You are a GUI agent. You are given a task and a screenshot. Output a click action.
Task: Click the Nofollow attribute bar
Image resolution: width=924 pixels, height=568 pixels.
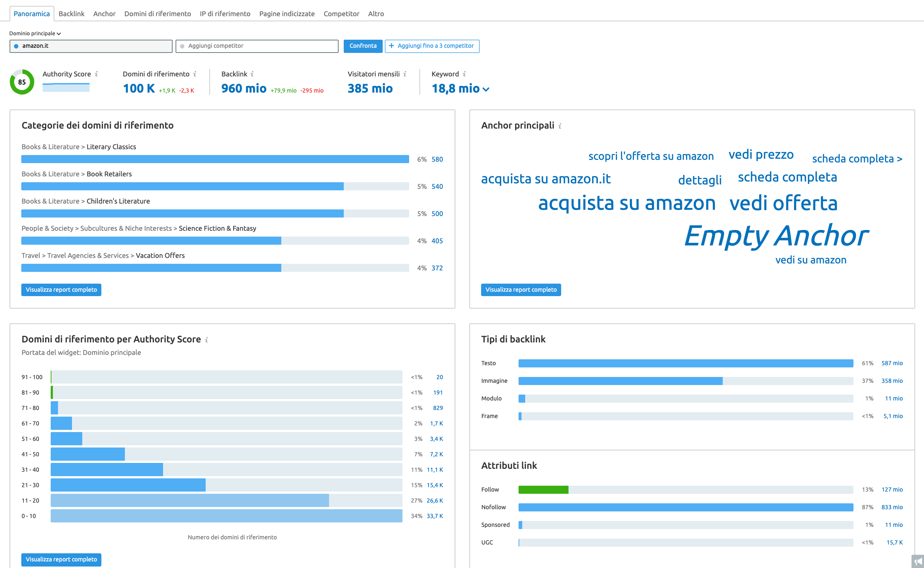[x=686, y=507]
